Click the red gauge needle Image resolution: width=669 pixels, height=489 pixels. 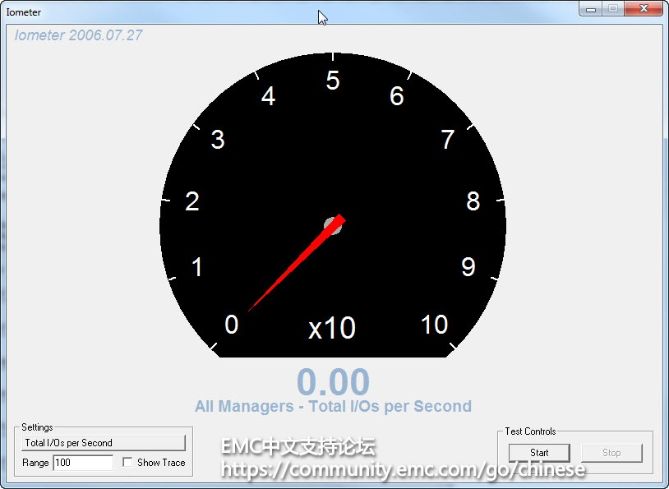(x=290, y=269)
